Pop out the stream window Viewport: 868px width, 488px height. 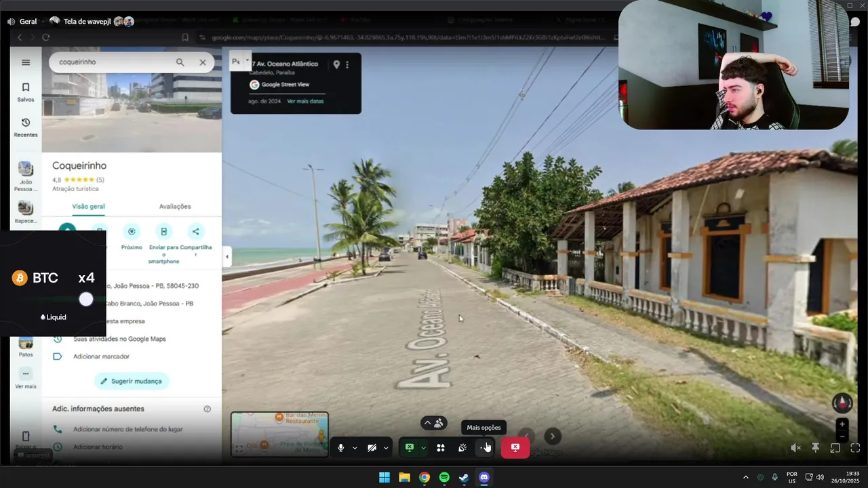(x=835, y=448)
